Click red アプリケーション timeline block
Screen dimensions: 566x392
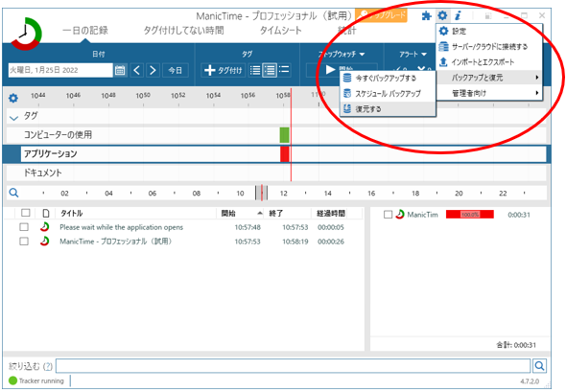[285, 154]
